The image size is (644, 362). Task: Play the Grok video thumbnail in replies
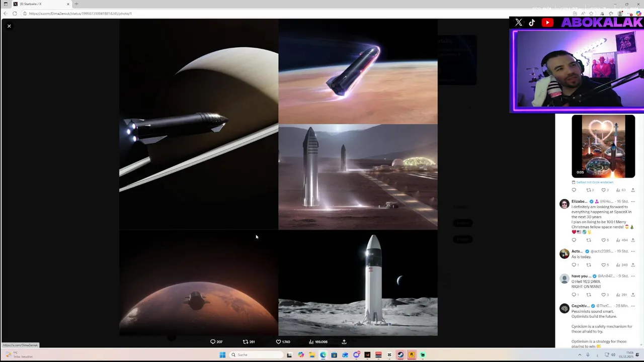click(x=603, y=146)
